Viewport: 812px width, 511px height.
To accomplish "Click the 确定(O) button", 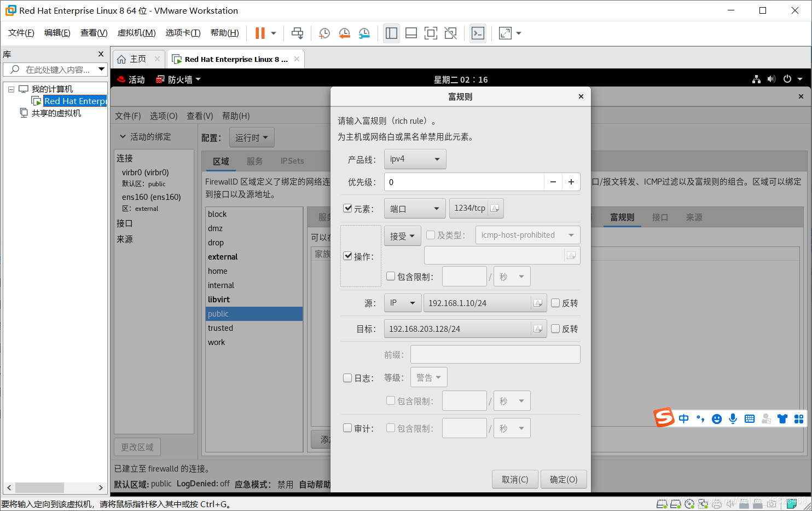I will (x=564, y=479).
